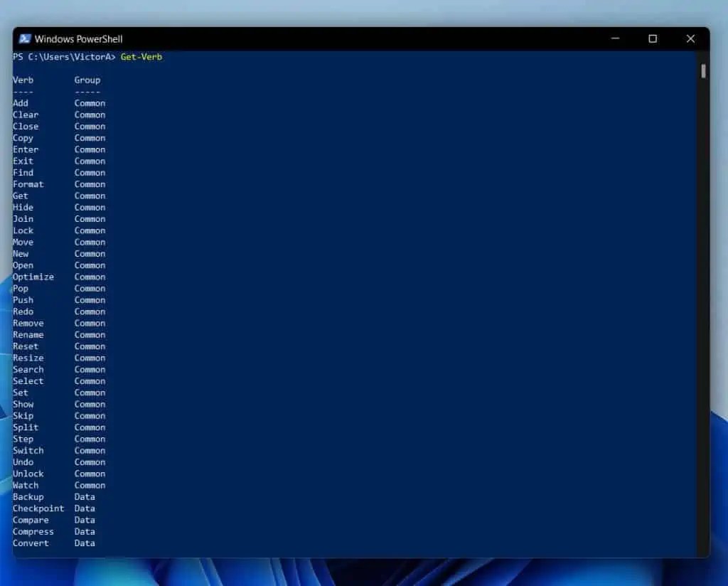Screen dimensions: 728x586
Task: Minimize the Windows PowerShell window
Action: pyautogui.click(x=615, y=38)
